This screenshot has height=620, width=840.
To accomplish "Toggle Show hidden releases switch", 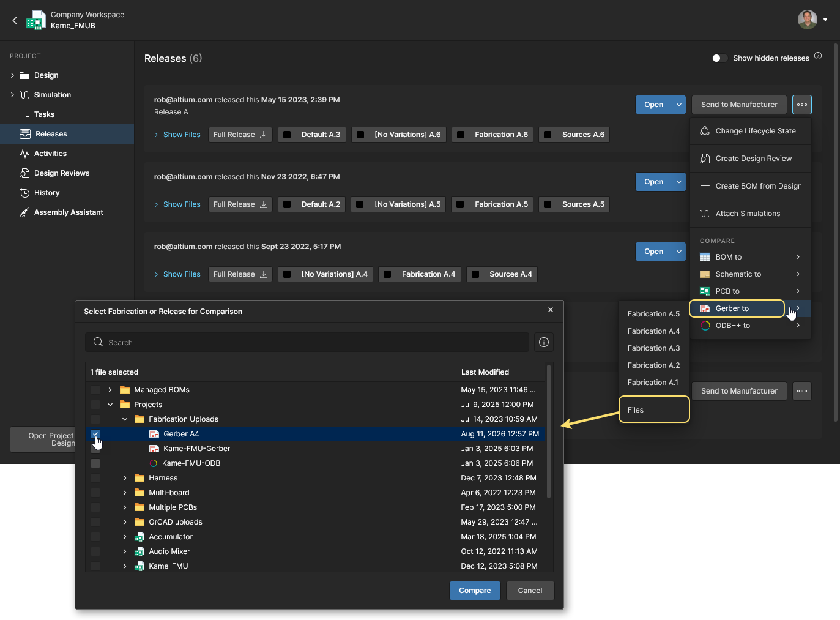I will click(x=720, y=58).
